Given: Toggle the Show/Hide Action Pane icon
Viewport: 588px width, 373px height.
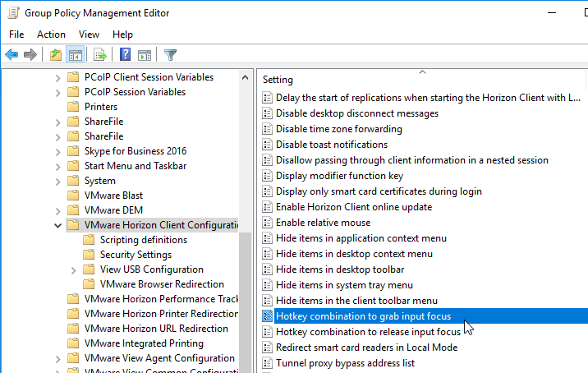Looking at the screenshot, I should [x=144, y=55].
